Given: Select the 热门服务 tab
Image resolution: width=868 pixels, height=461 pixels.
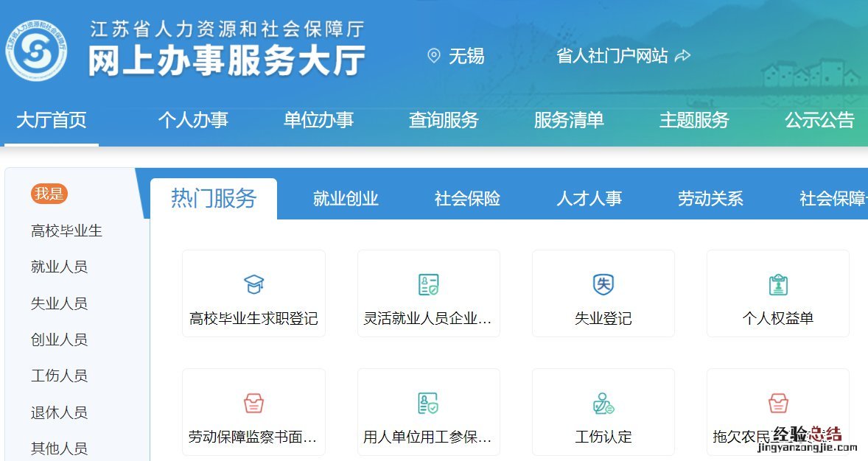Looking at the screenshot, I should (x=214, y=199).
